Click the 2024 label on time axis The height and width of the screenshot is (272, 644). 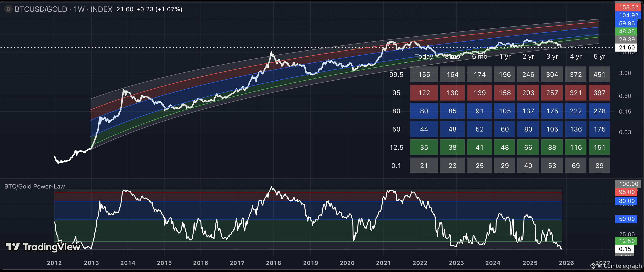pos(492,263)
